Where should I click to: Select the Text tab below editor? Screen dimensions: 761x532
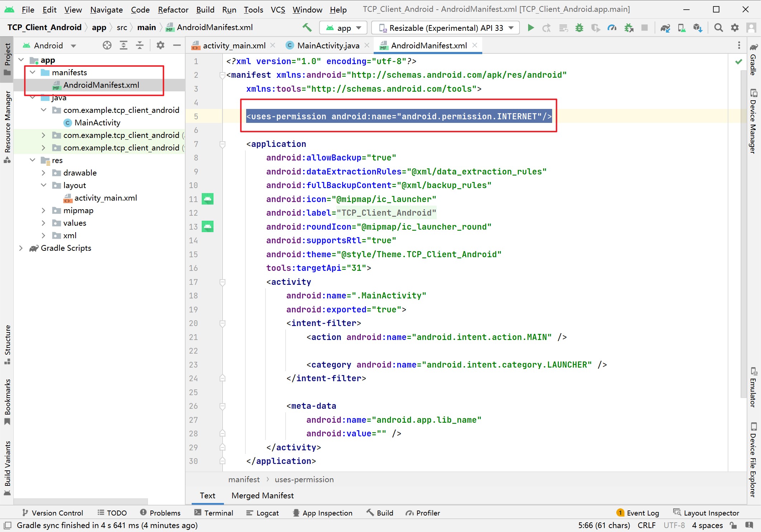(x=207, y=495)
